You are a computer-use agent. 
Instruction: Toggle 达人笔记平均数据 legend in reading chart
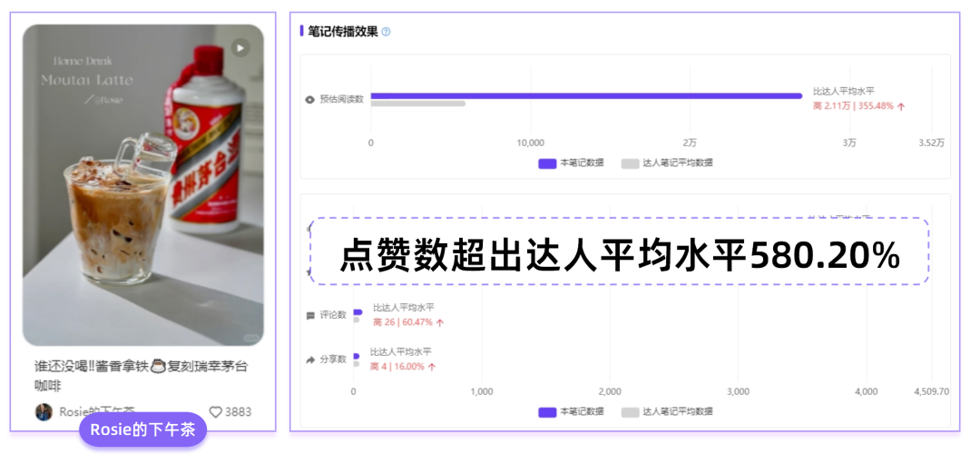667,163
